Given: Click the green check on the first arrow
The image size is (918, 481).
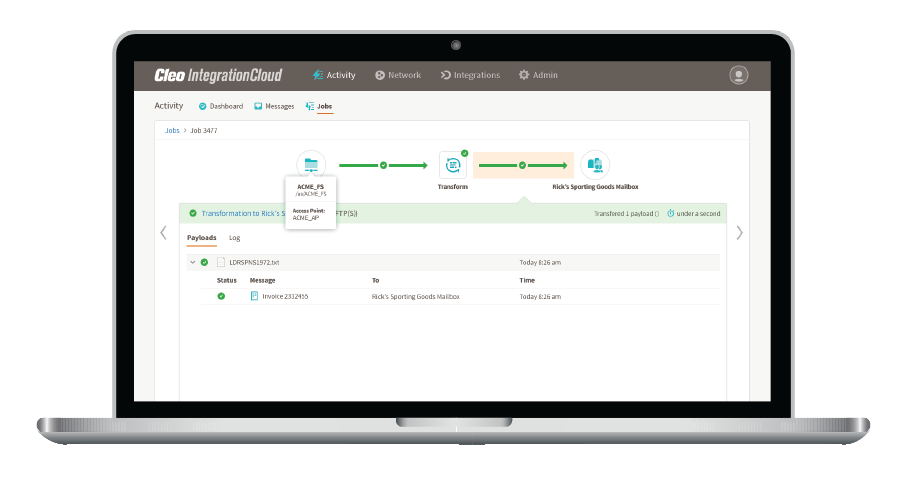Looking at the screenshot, I should click(x=383, y=166).
